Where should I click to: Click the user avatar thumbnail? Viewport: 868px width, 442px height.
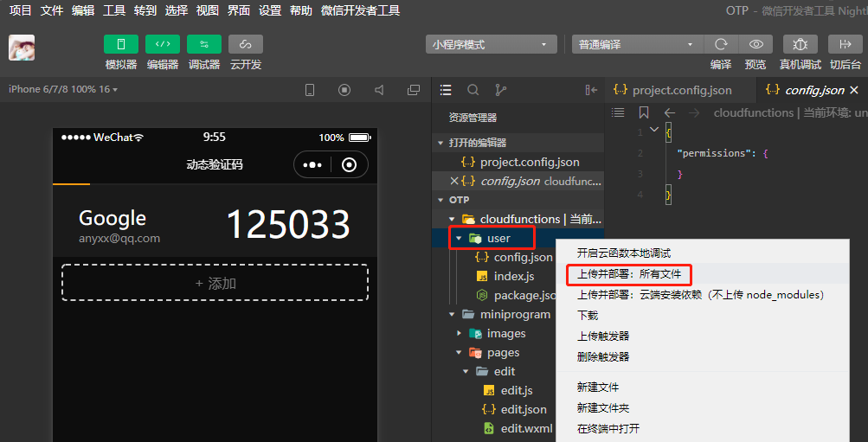pyautogui.click(x=22, y=48)
